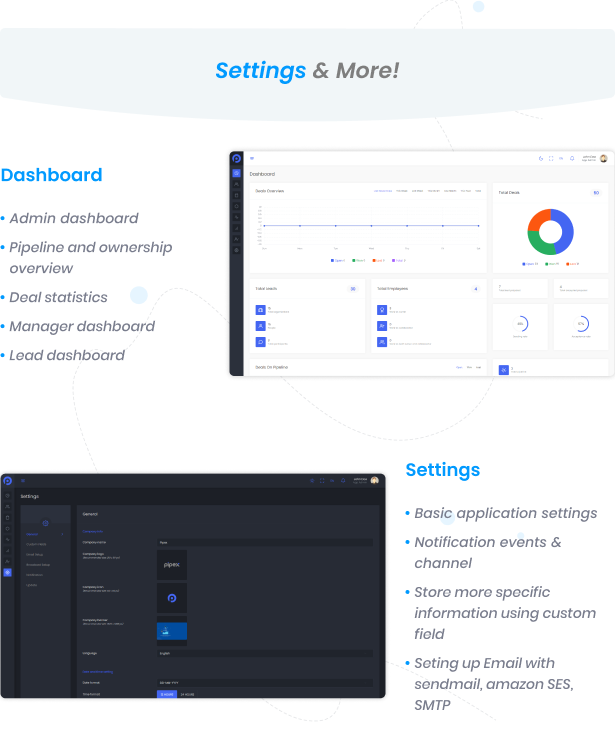This screenshot has width=615, height=741.
Task: Click the Won filter on Deals On Pipeline
Action: [x=469, y=367]
